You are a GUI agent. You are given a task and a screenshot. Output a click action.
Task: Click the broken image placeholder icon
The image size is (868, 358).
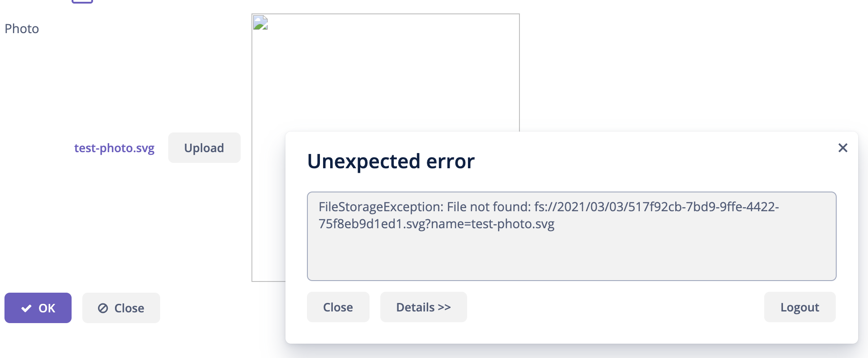coord(261,21)
